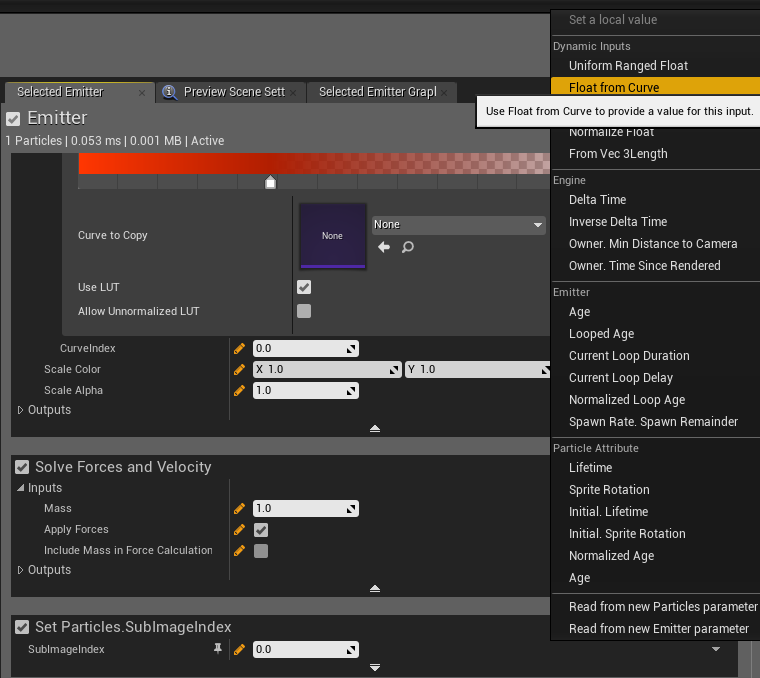760x678 pixels.
Task: Click the red color gradient bar
Action: tap(314, 164)
